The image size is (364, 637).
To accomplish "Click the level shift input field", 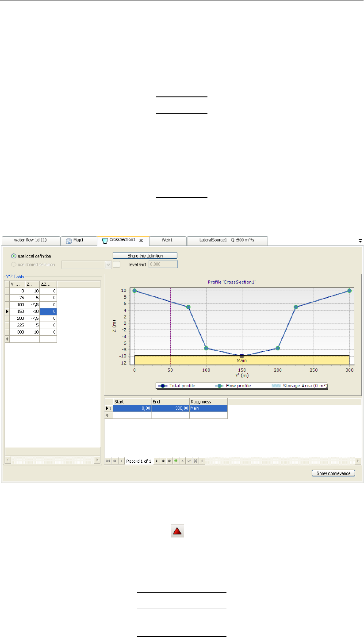I will click(163, 265).
